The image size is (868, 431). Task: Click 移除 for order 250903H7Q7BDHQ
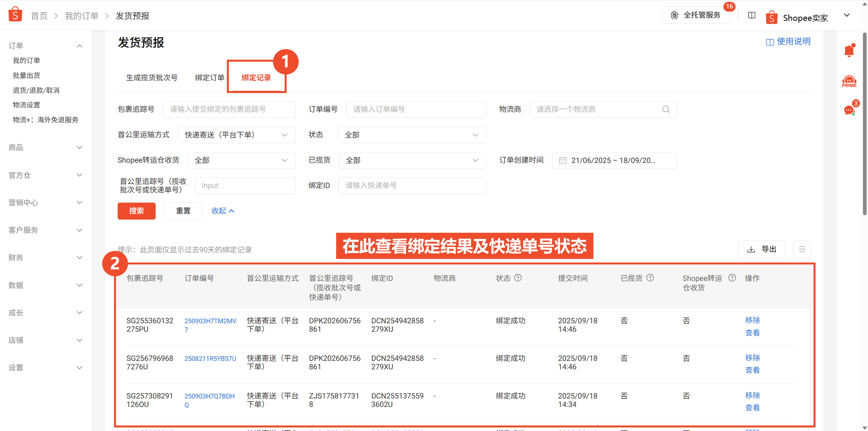pyautogui.click(x=752, y=395)
